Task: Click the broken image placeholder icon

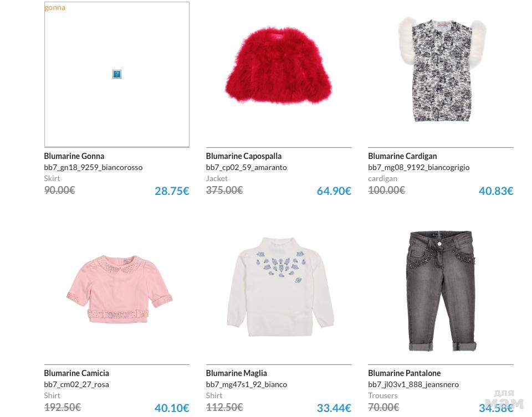Action: [117, 74]
